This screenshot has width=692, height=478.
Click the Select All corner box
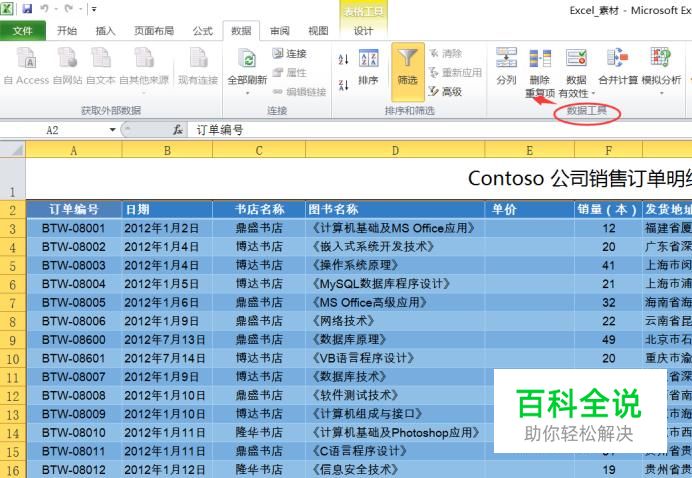[13, 150]
